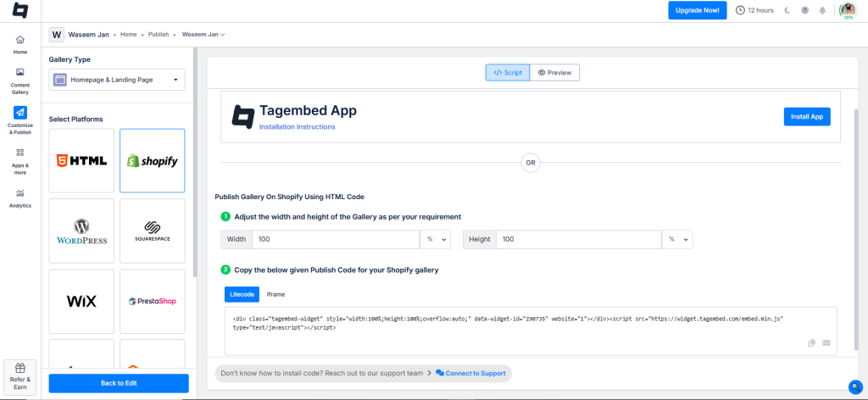The width and height of the screenshot is (868, 400).
Task: Click the main panel vertical scrollbar
Action: coord(857,230)
